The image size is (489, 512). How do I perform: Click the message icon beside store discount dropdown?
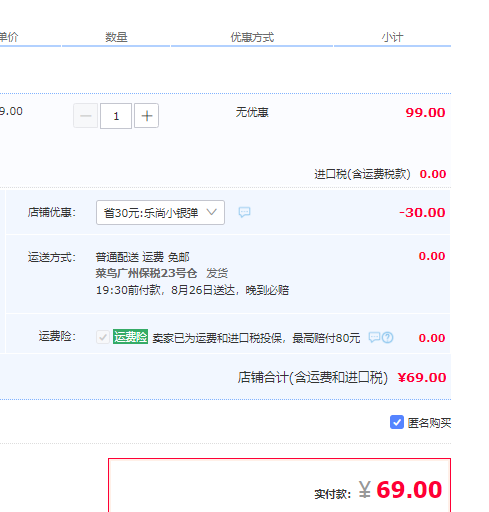[x=244, y=212]
